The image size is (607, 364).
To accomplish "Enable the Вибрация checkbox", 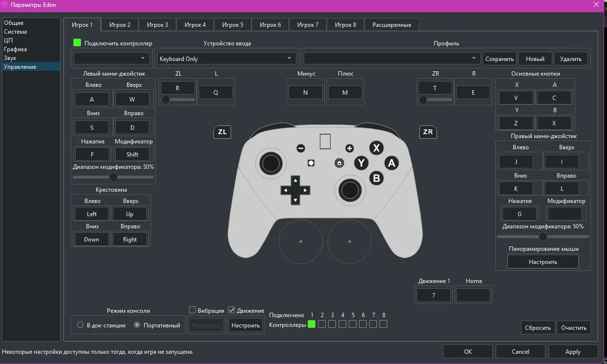I will point(192,310).
